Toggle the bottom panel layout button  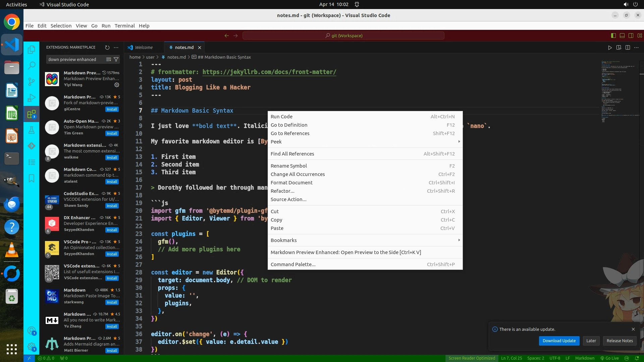point(622,36)
